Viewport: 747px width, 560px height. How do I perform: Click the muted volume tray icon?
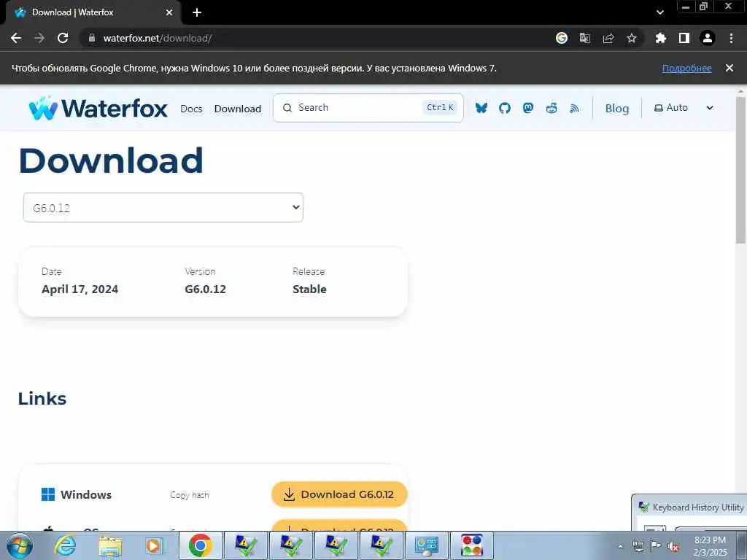(x=673, y=547)
